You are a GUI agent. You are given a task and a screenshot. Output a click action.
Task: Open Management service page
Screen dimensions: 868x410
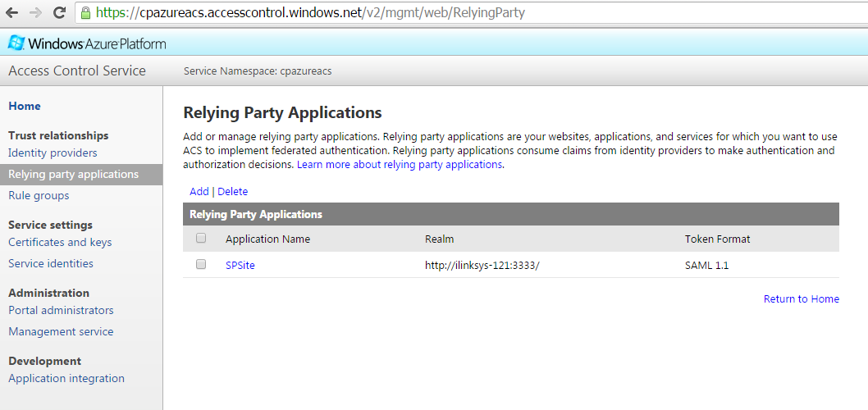pos(61,331)
